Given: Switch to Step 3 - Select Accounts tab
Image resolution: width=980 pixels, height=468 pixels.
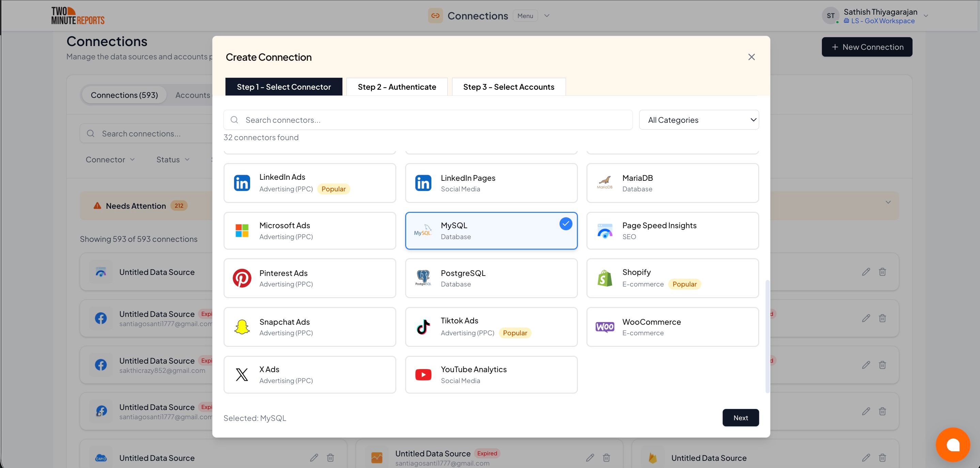Looking at the screenshot, I should click(508, 87).
